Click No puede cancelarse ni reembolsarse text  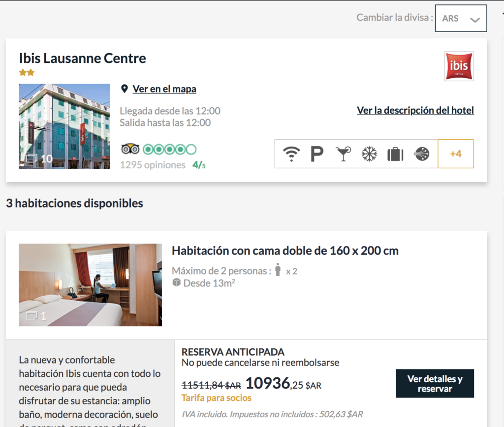260,363
